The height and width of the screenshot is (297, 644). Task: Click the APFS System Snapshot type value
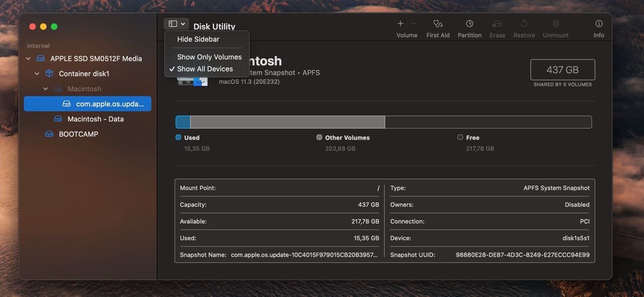pos(556,188)
